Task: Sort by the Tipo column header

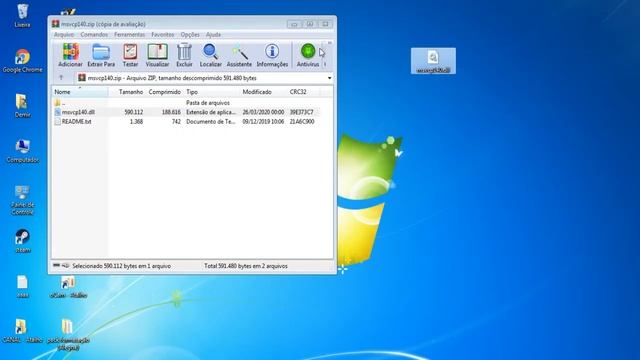Action: [x=211, y=92]
